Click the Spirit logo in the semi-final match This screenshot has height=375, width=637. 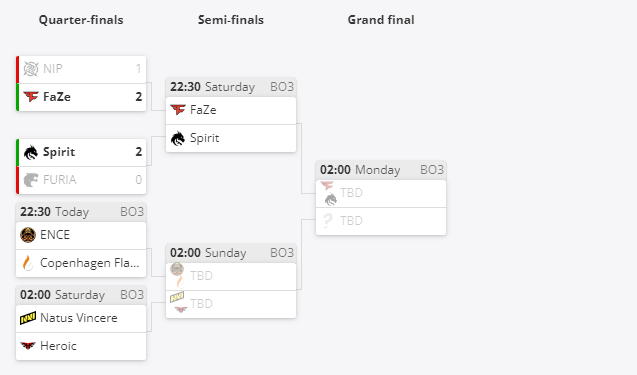178,138
